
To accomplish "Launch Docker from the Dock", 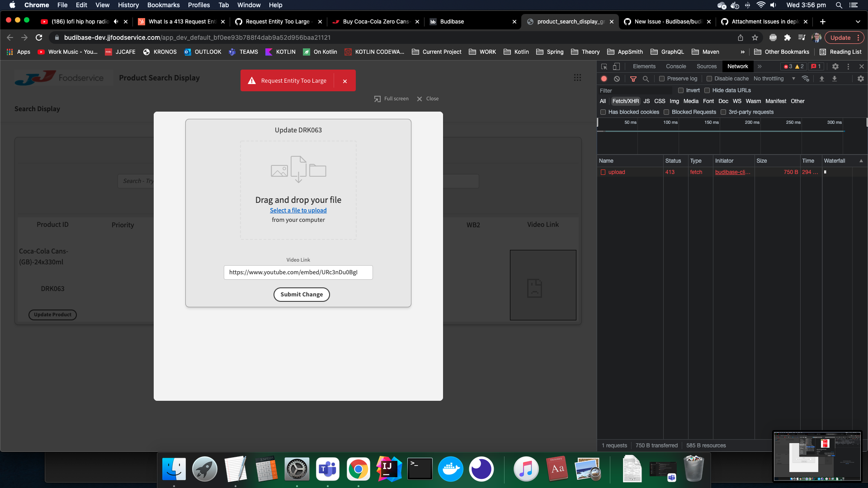I will 451,469.
